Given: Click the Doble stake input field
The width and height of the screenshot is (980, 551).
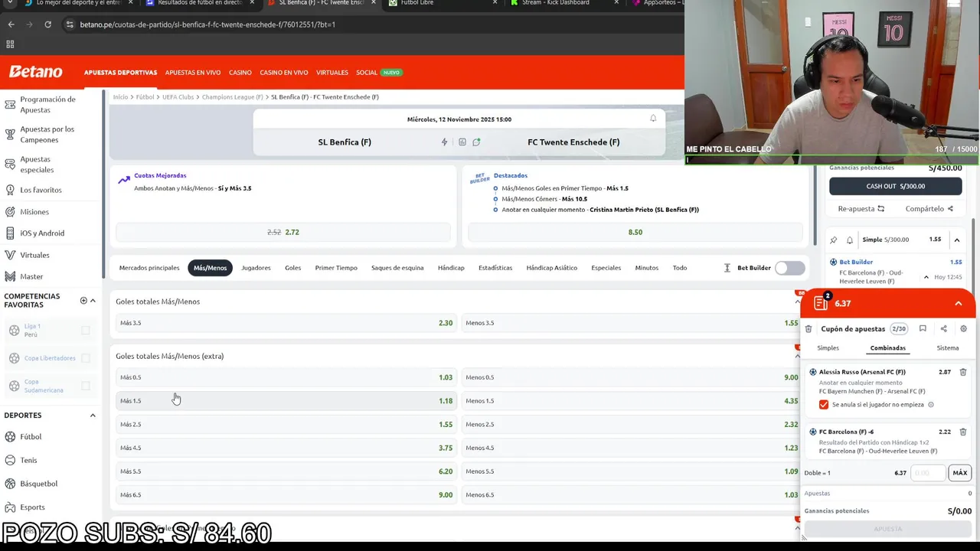Looking at the screenshot, I should pyautogui.click(x=927, y=473).
